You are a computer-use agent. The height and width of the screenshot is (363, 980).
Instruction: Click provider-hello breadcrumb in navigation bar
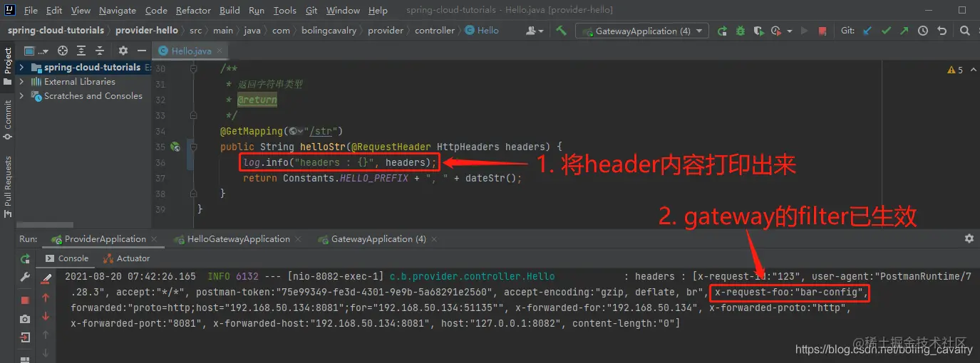point(148,31)
